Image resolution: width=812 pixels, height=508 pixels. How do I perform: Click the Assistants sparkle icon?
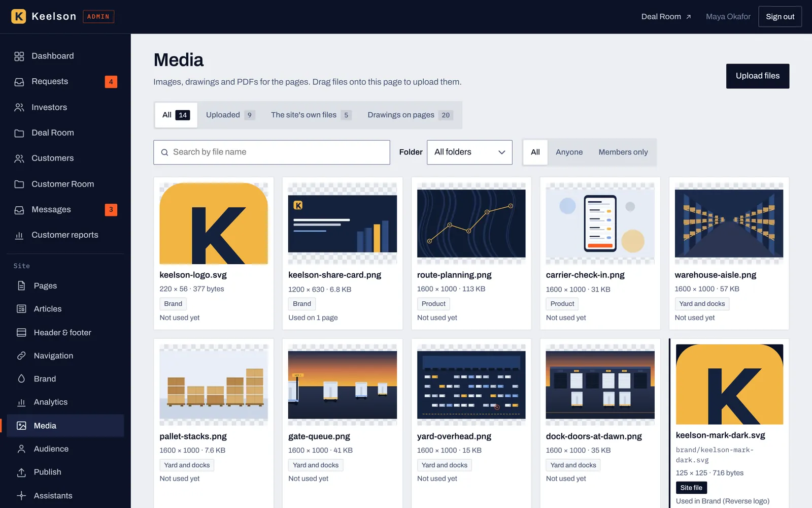click(21, 496)
